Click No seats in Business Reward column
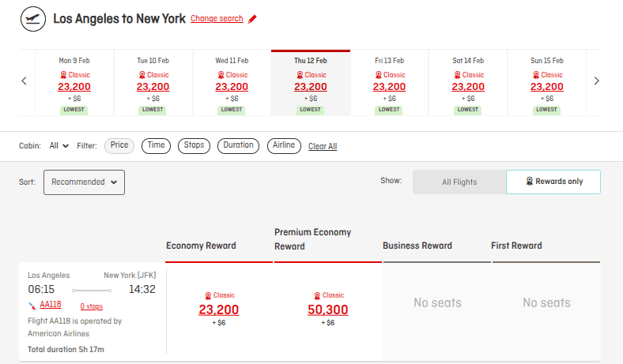The image size is (623, 364). (x=437, y=303)
